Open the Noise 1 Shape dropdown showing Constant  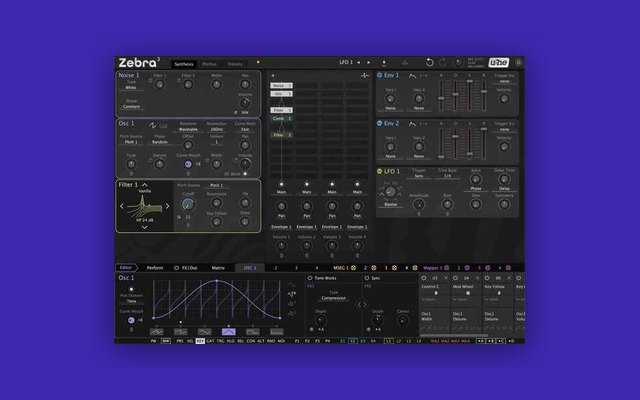tap(131, 107)
